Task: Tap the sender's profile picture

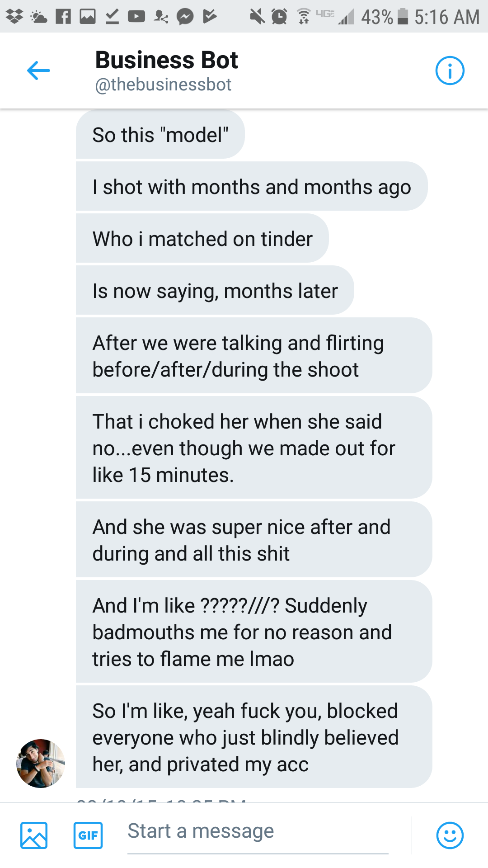Action: 41,764
